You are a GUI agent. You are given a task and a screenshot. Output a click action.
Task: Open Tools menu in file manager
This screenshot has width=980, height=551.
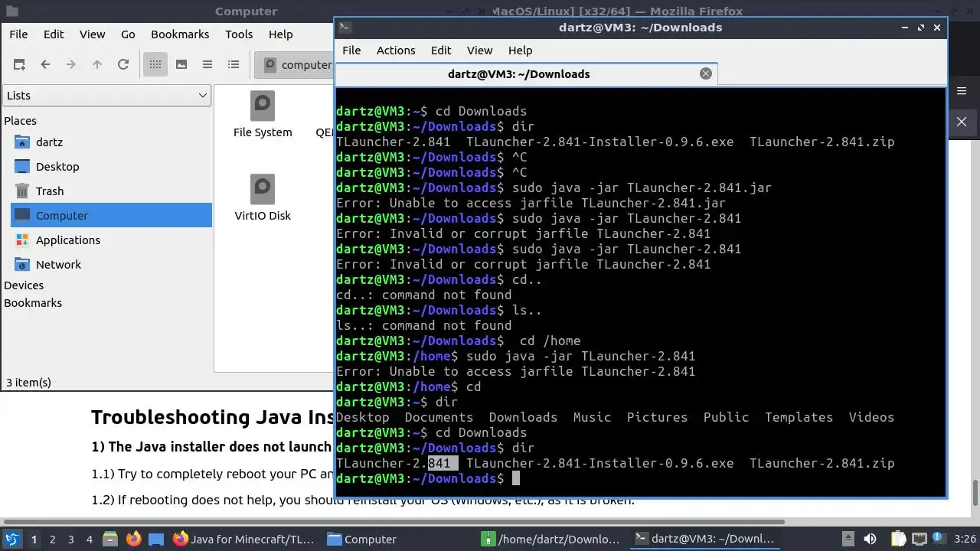coord(239,34)
